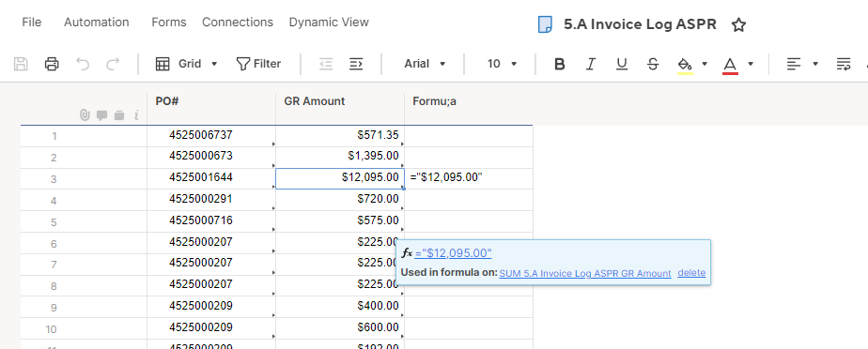This screenshot has width=868, height=349.
Task: Click the sheet title 5.A Invoice Log ASPR
Action: click(x=640, y=24)
